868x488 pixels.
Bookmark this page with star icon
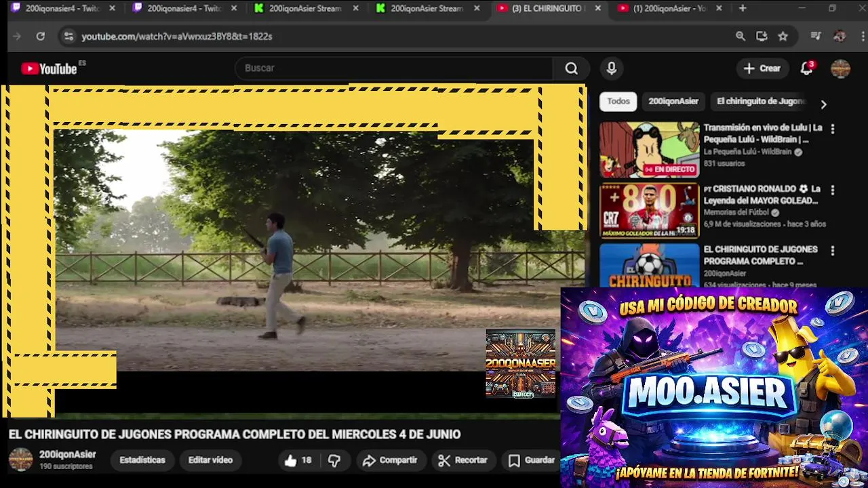(783, 37)
